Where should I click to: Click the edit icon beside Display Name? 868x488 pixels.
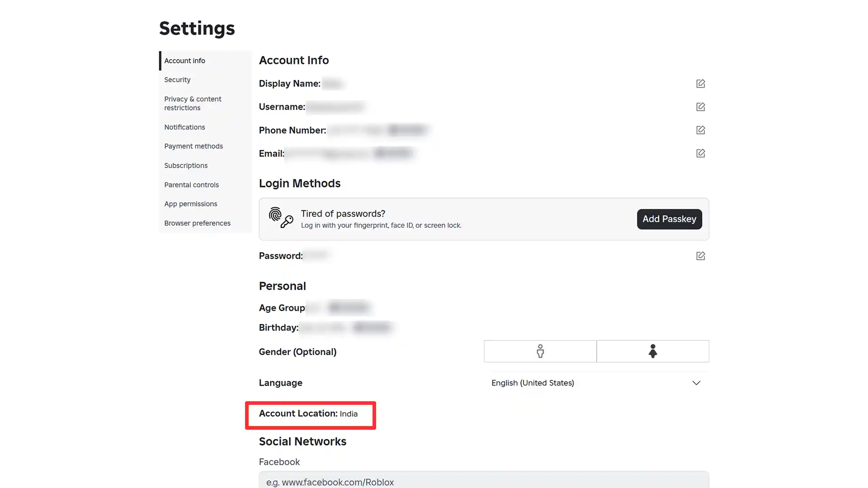click(x=700, y=84)
